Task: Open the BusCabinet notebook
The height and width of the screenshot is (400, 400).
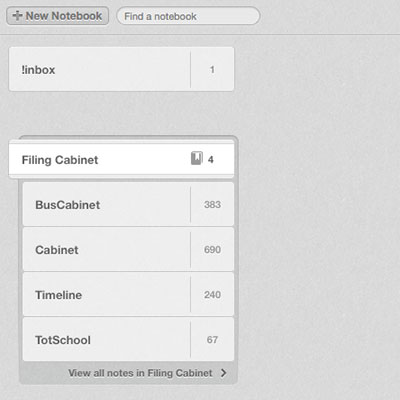Action: click(128, 204)
